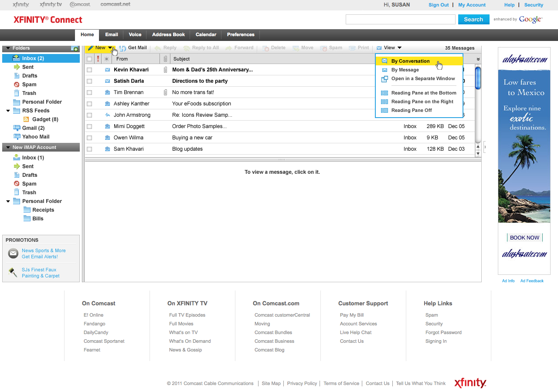Click the Pay My Bill footer link
Viewport: 558px width, 392px height.
pyautogui.click(x=352, y=315)
